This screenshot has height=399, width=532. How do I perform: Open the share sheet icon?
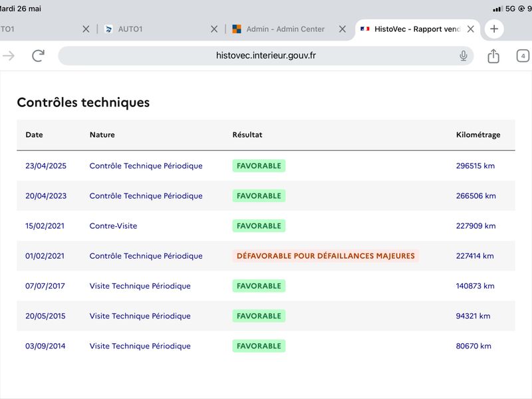(x=493, y=56)
